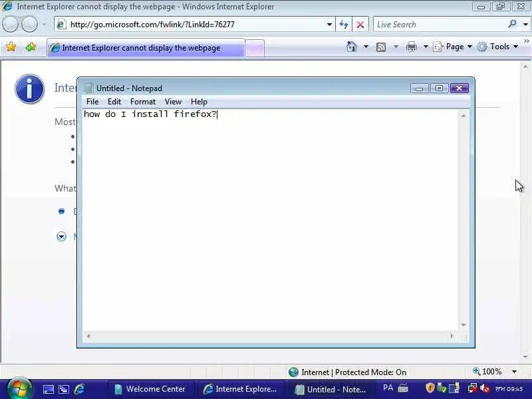Image resolution: width=532 pixels, height=399 pixels.
Task: Open Notepad's Format menu
Action: click(143, 102)
